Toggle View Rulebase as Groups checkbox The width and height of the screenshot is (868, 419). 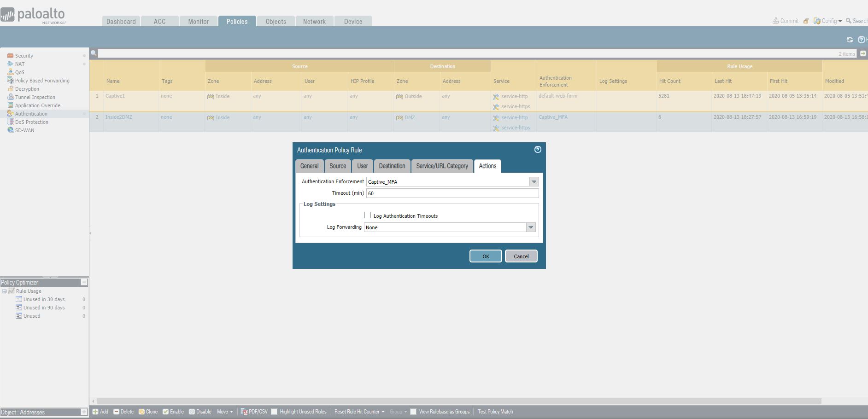pyautogui.click(x=413, y=412)
